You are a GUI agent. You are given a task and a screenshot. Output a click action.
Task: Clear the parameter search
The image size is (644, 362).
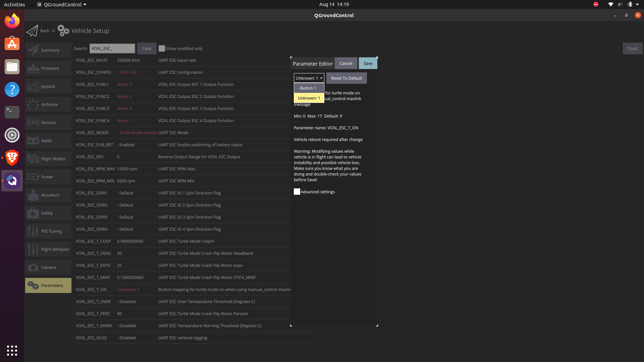[x=147, y=49]
